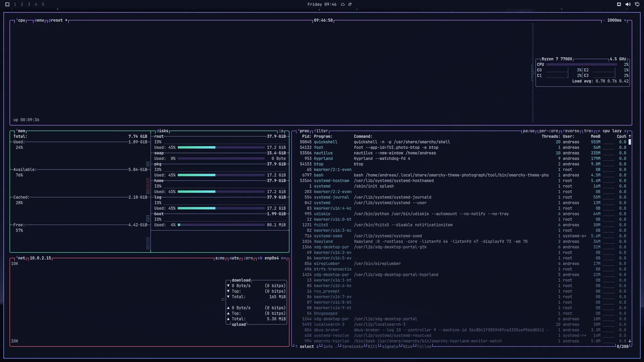Image resolution: width=644 pixels, height=362 pixels.
Task: Decrease update interval with minus beside 2000ms
Action: (x=604, y=20)
